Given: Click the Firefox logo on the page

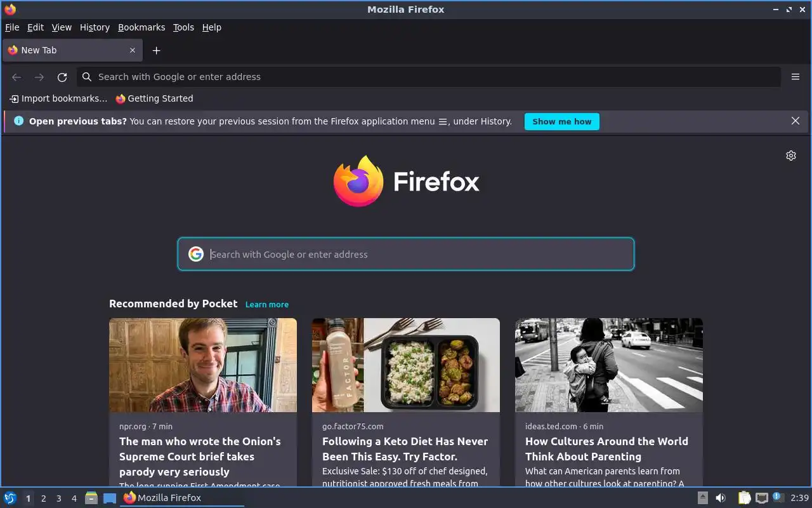Looking at the screenshot, I should point(406,181).
